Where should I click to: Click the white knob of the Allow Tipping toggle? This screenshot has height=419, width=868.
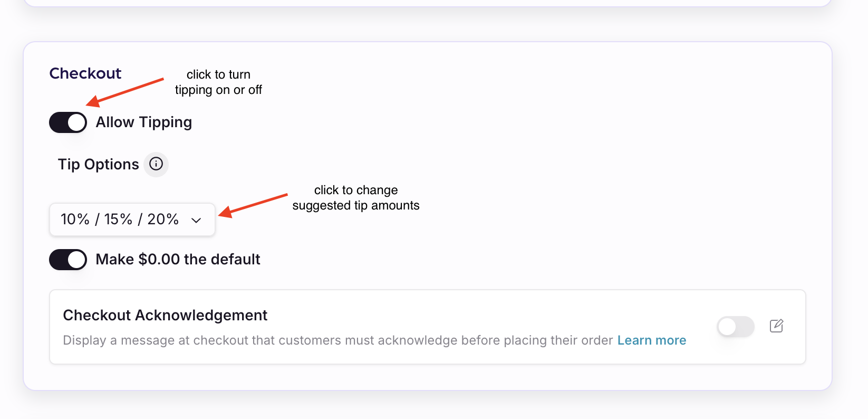[77, 122]
